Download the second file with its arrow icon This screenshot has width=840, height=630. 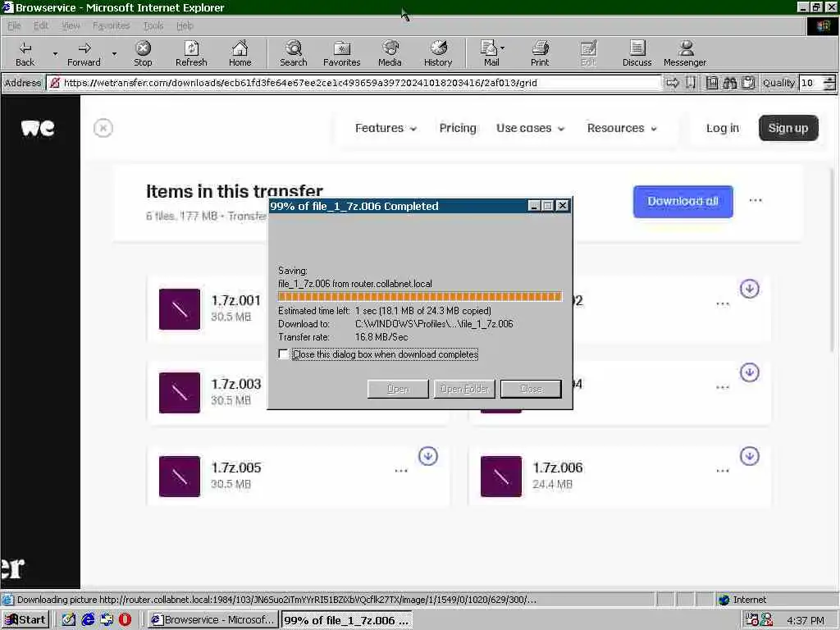pyautogui.click(x=750, y=289)
